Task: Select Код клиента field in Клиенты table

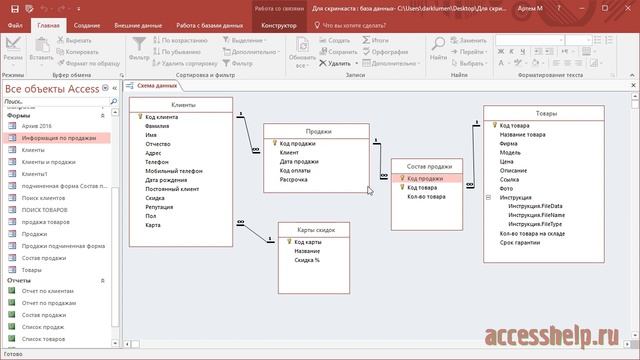Action: 161,117
